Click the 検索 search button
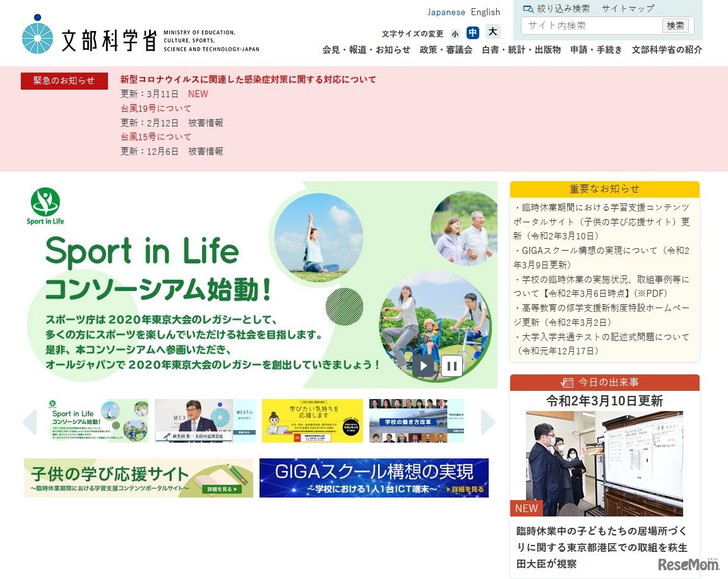The height and width of the screenshot is (579, 728). coord(676,26)
